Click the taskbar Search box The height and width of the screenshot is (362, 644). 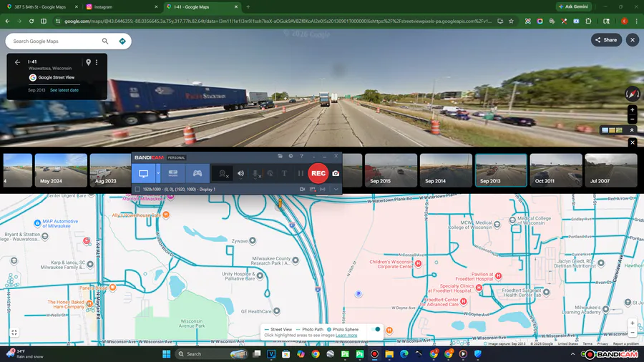(x=212, y=354)
